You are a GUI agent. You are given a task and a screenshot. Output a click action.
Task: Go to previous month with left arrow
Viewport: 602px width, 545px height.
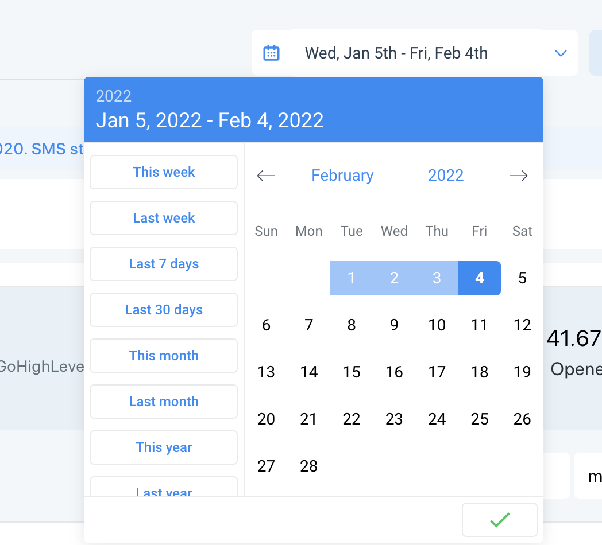266,176
